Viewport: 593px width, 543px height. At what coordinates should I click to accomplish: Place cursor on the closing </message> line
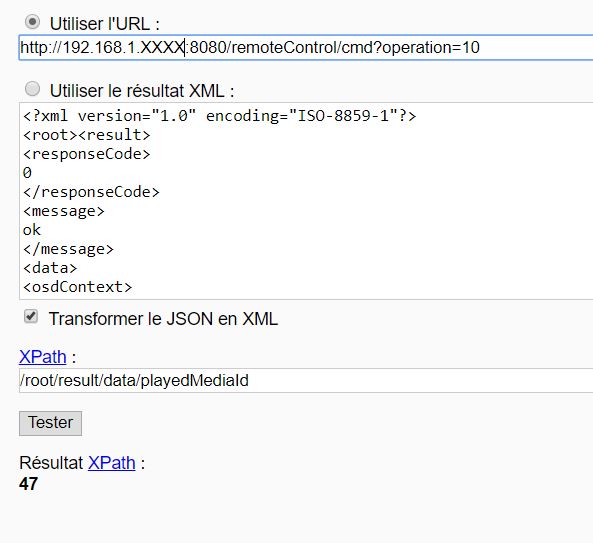[x=68, y=249]
